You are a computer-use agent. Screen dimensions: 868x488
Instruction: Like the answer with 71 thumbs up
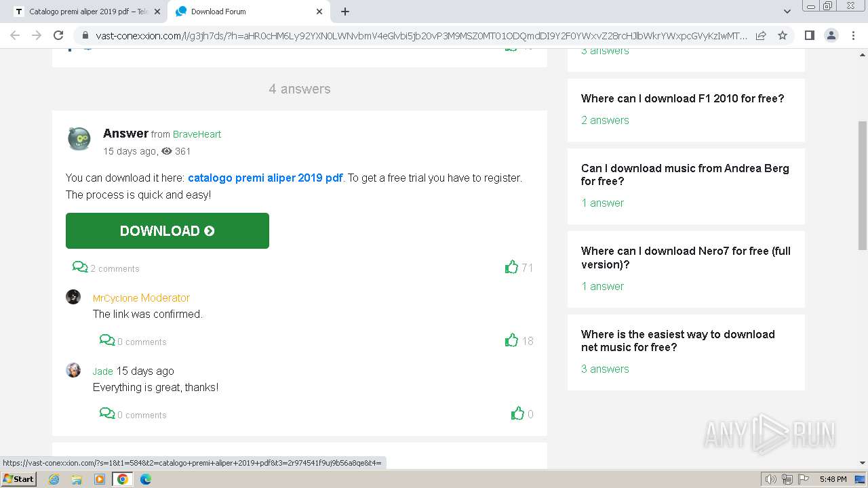[511, 267]
